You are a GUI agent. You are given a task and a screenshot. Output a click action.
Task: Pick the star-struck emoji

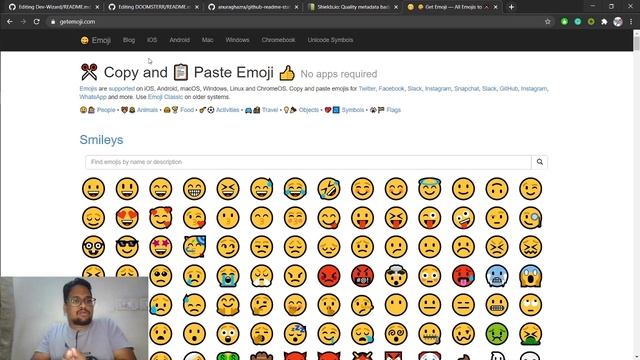click(x=161, y=247)
